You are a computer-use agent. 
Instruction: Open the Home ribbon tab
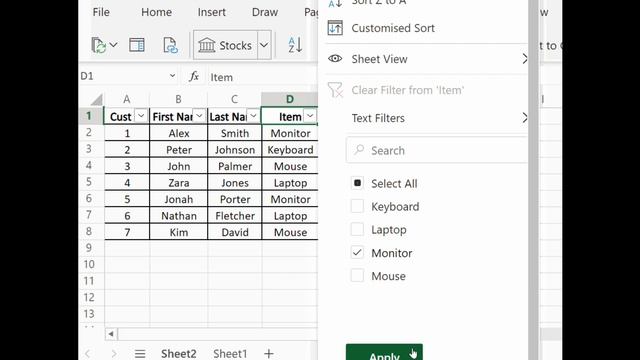point(156,12)
